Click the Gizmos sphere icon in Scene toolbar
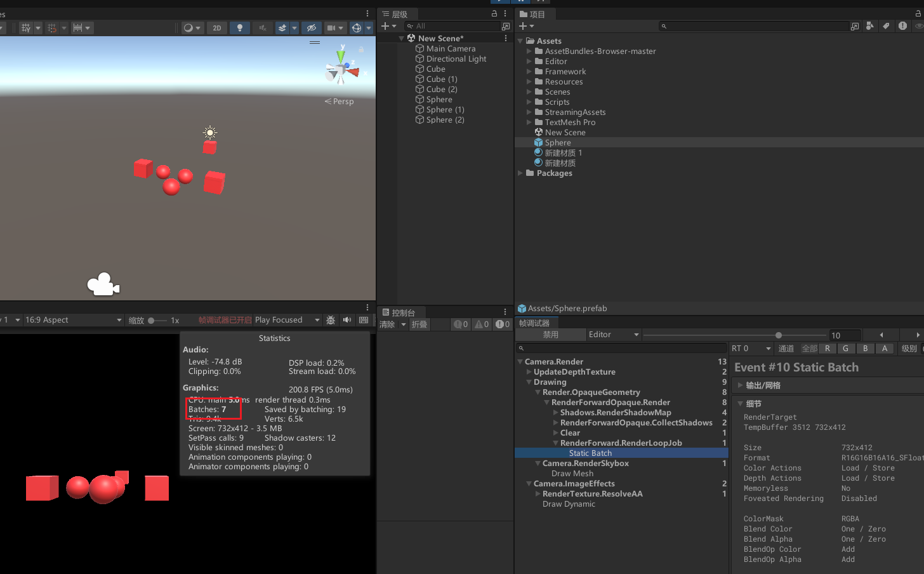 pos(357,28)
